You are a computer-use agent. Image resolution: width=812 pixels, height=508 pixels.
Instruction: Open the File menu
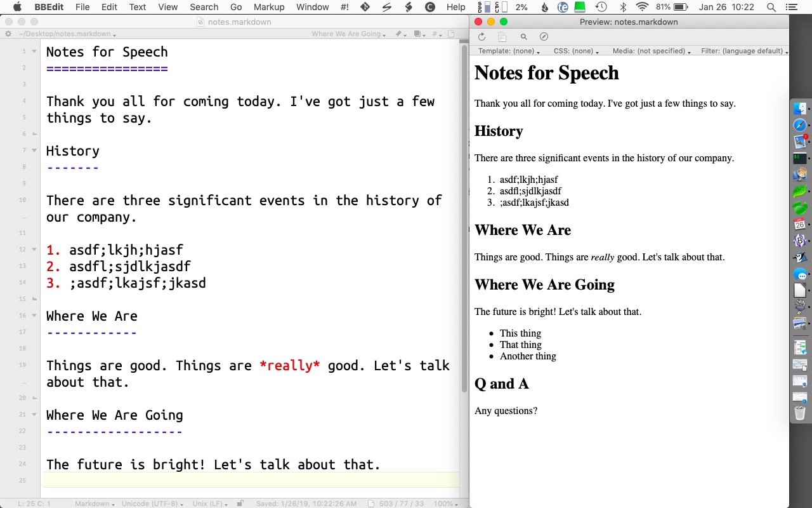coord(82,7)
